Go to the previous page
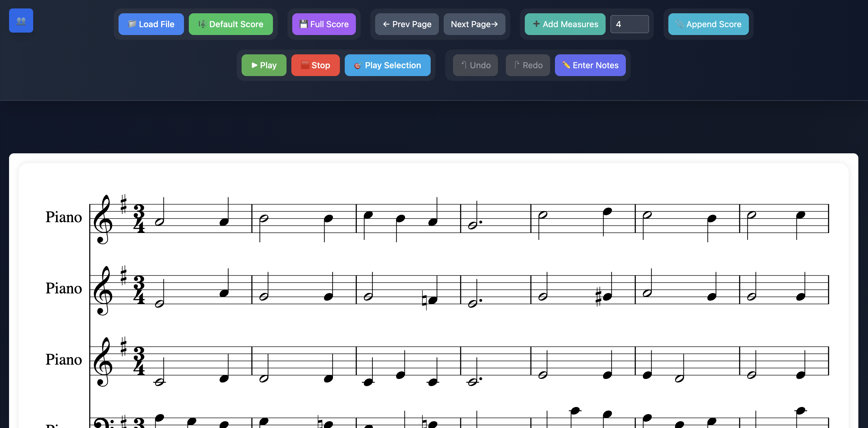 [406, 24]
